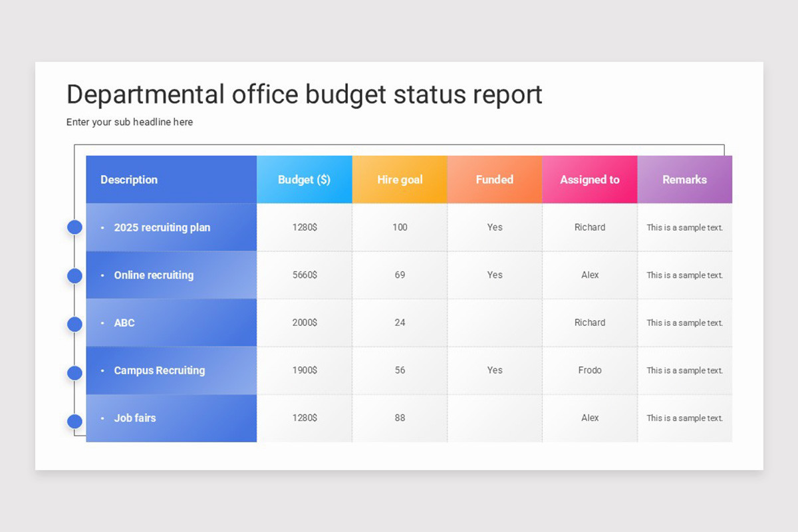Select the Description column header
The image size is (798, 532).
pos(129,180)
